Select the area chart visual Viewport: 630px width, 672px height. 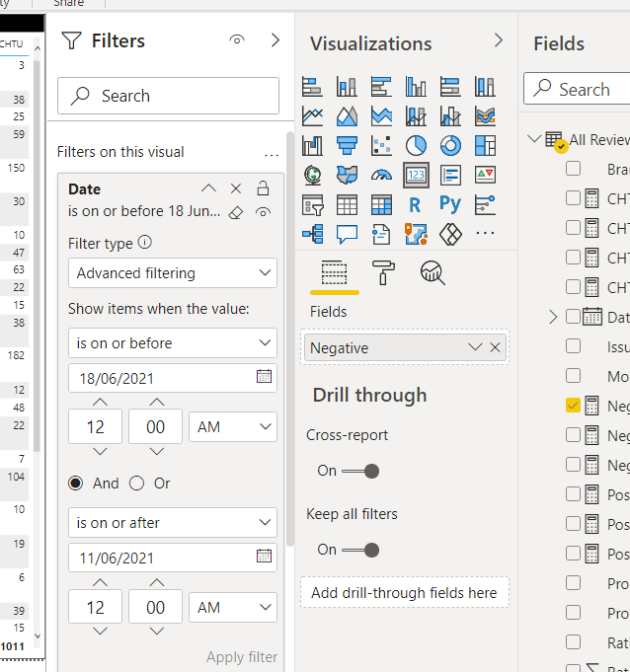click(x=347, y=116)
